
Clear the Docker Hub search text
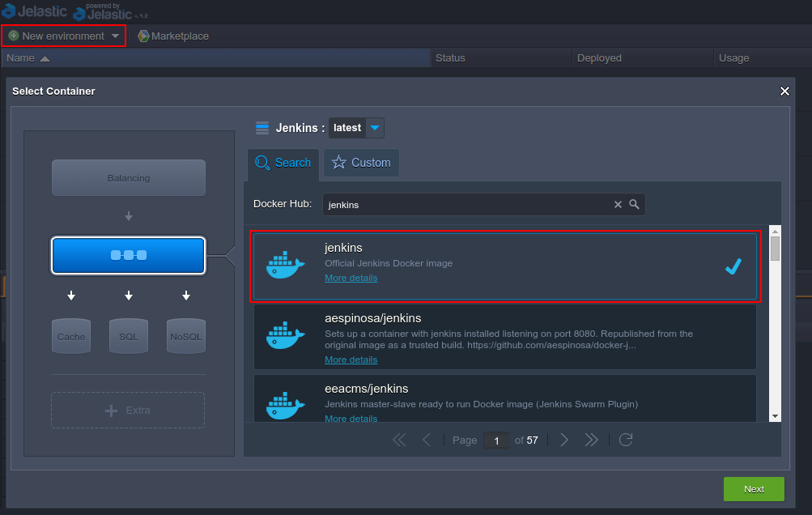pyautogui.click(x=618, y=205)
